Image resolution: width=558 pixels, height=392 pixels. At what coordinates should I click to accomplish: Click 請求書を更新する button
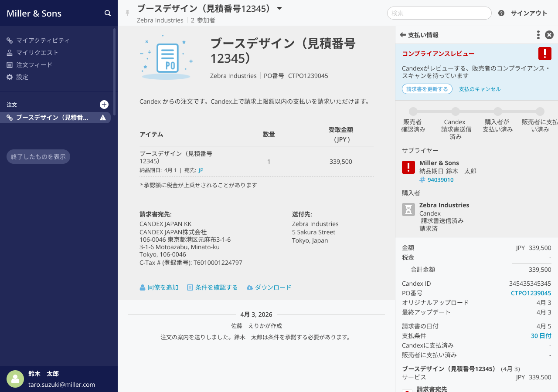click(x=427, y=89)
